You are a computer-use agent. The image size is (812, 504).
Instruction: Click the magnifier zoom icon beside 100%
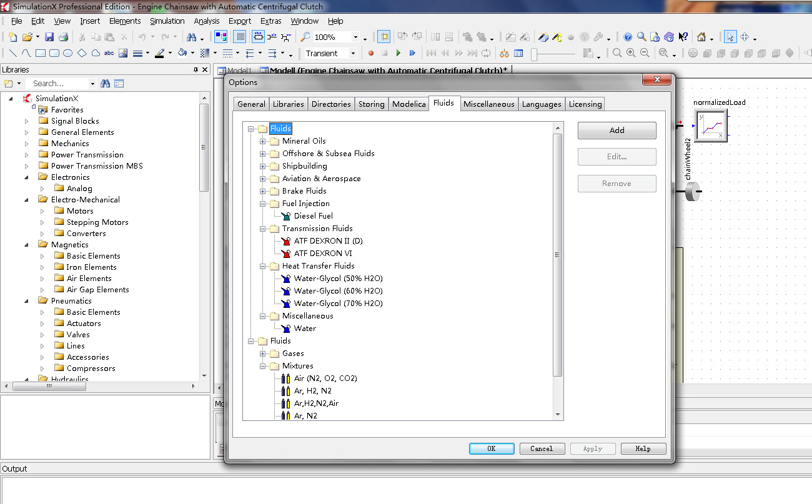[x=305, y=37]
